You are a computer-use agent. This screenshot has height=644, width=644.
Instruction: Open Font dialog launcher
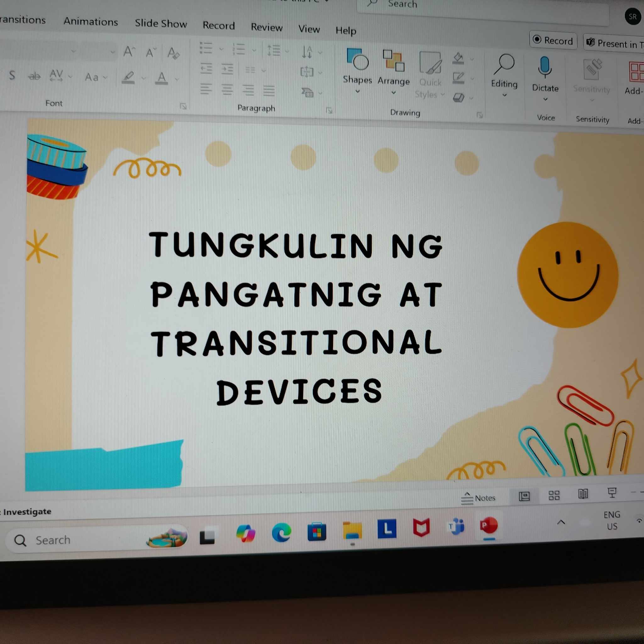pos(183,106)
